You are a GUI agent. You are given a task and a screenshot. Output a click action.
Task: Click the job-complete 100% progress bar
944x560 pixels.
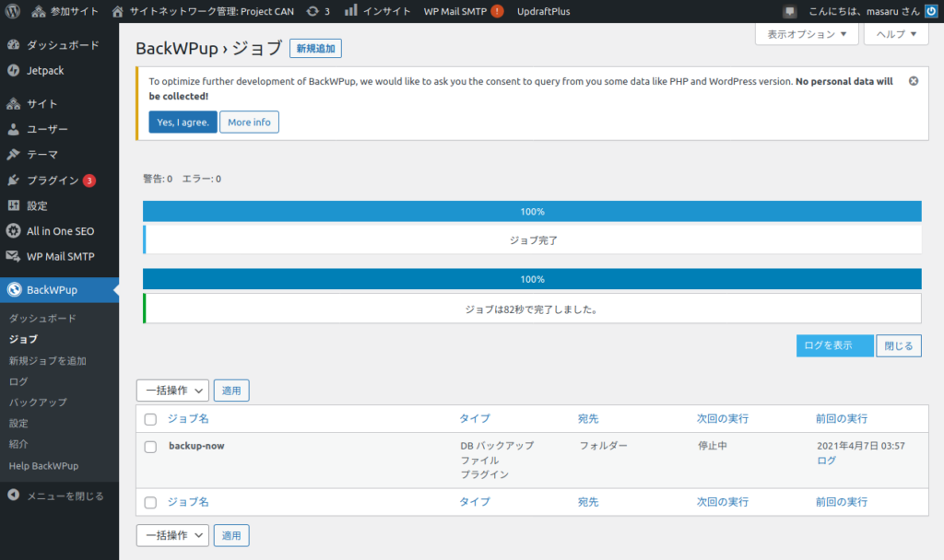tap(532, 211)
